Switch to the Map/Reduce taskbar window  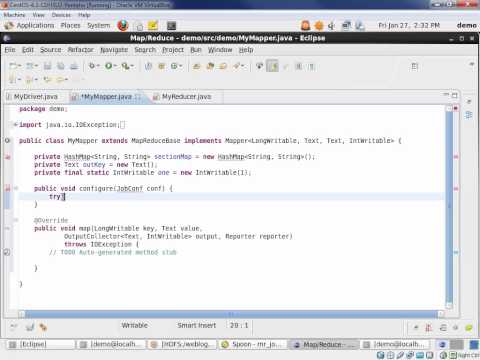(323, 344)
